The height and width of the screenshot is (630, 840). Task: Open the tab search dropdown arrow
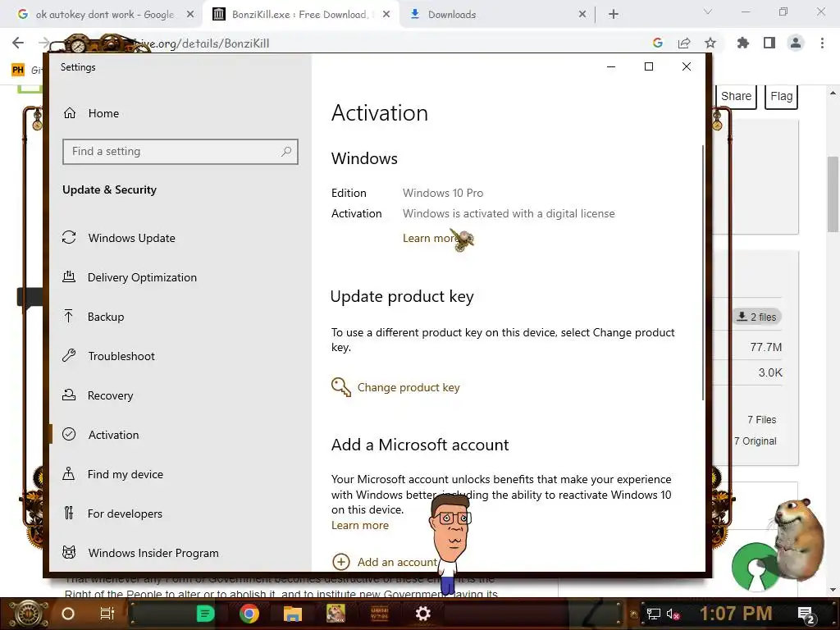[708, 11]
